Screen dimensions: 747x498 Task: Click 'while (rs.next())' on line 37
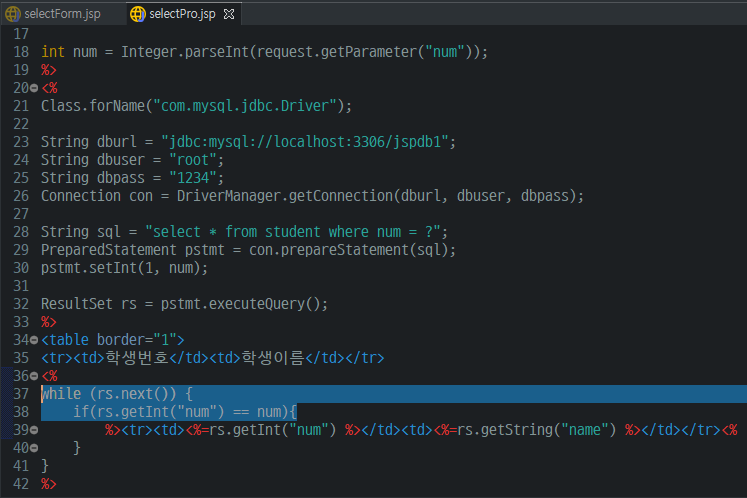click(109, 394)
